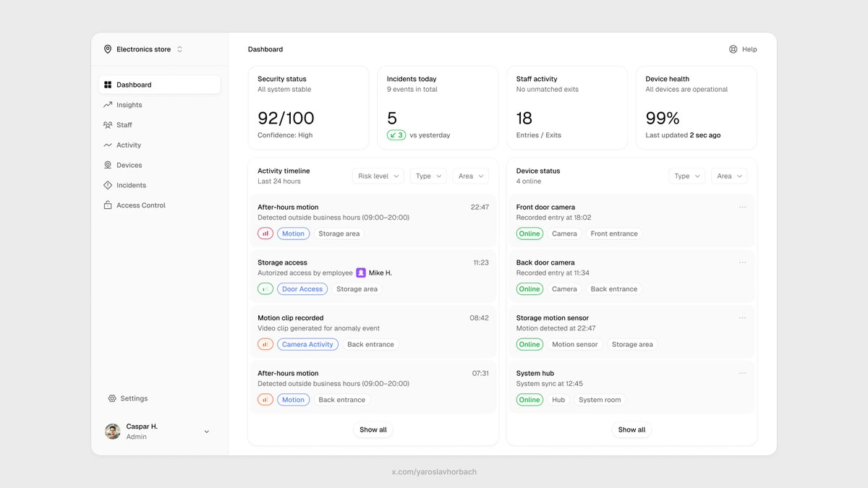868x488 pixels.
Task: Click Online badge for Back door camera
Action: tap(529, 288)
